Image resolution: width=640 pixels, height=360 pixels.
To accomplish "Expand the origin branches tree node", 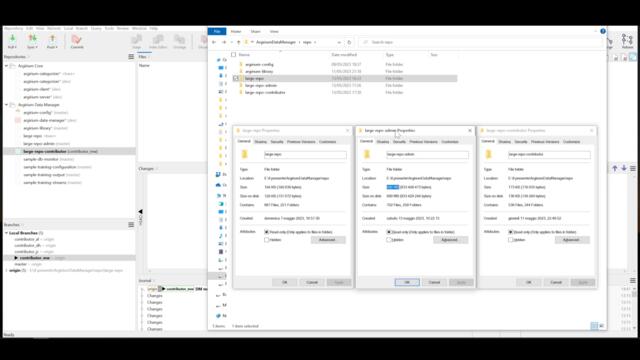I will click(x=7, y=270).
